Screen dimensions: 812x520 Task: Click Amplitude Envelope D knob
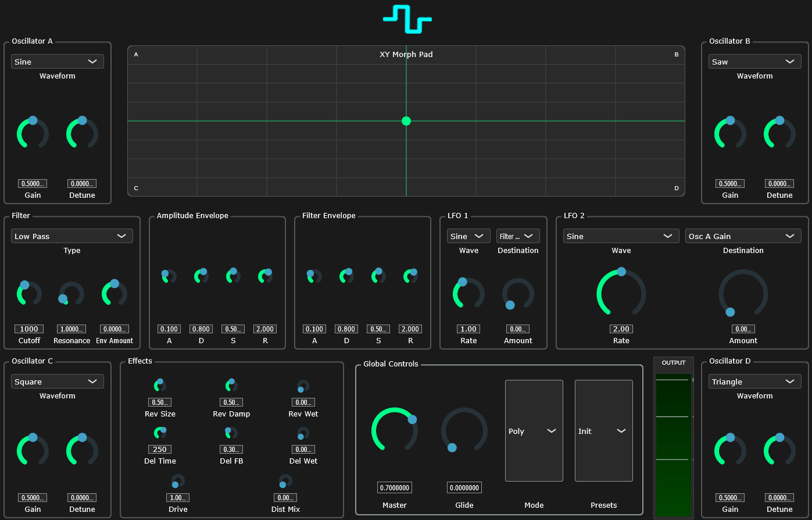point(201,276)
